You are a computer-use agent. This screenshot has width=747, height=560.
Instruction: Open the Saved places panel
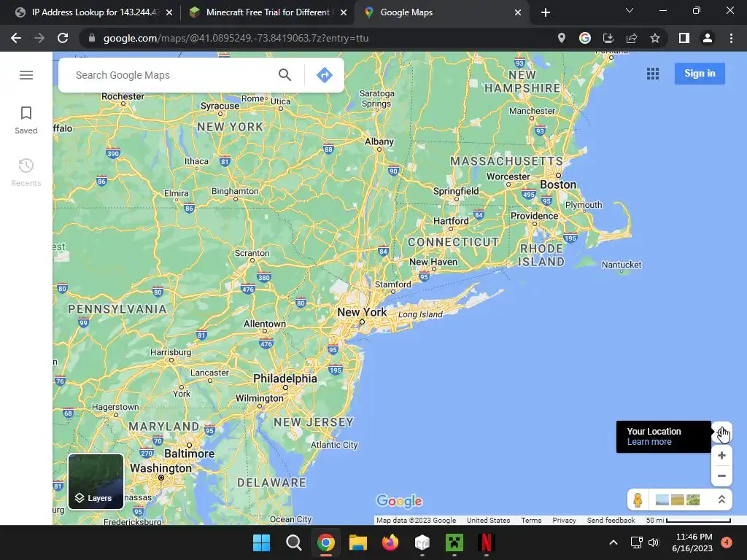click(x=26, y=120)
